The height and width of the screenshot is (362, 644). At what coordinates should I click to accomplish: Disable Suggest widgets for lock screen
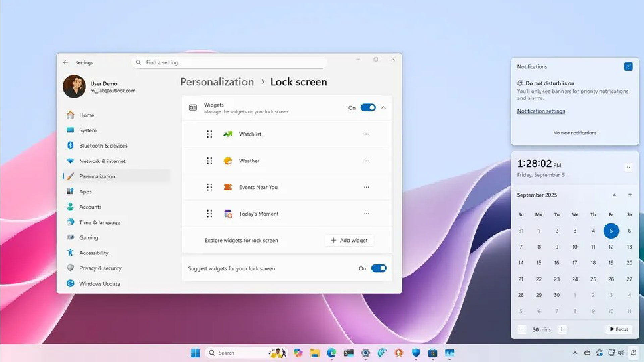point(379,268)
